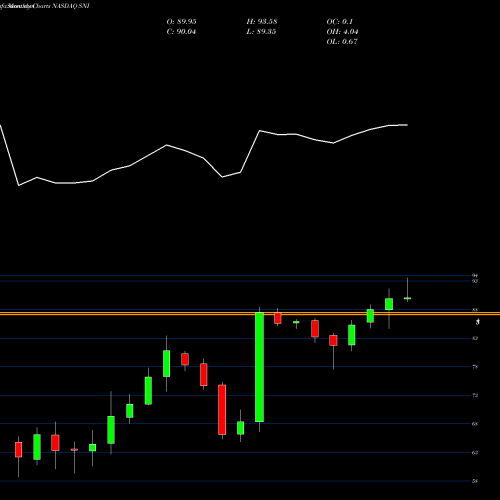Click the '82' price axis label
500x500 pixels.
475,338
